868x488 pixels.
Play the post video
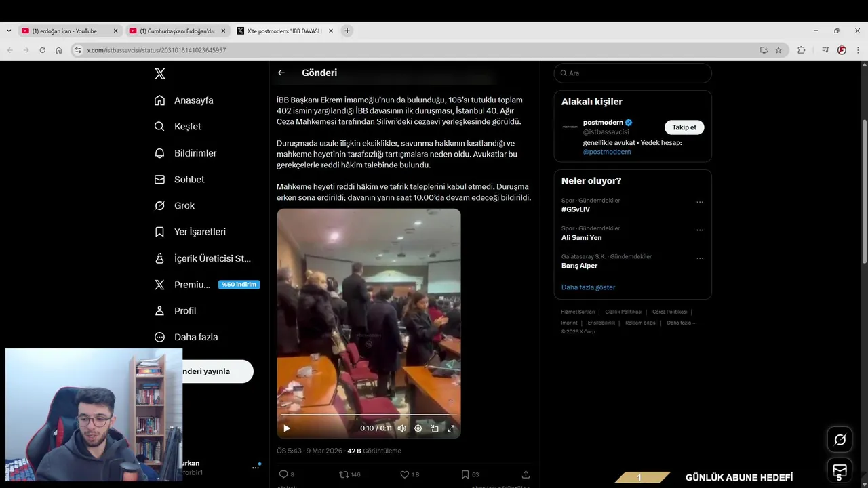pos(287,428)
